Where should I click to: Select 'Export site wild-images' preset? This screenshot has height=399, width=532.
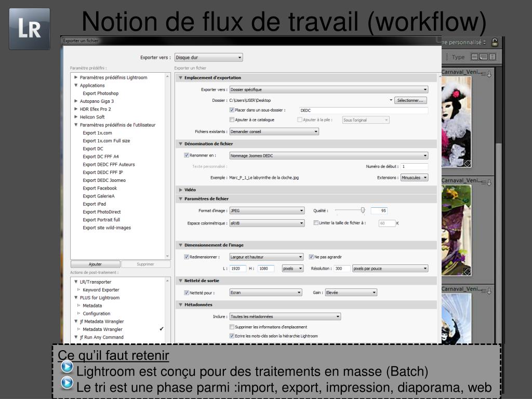point(107,228)
